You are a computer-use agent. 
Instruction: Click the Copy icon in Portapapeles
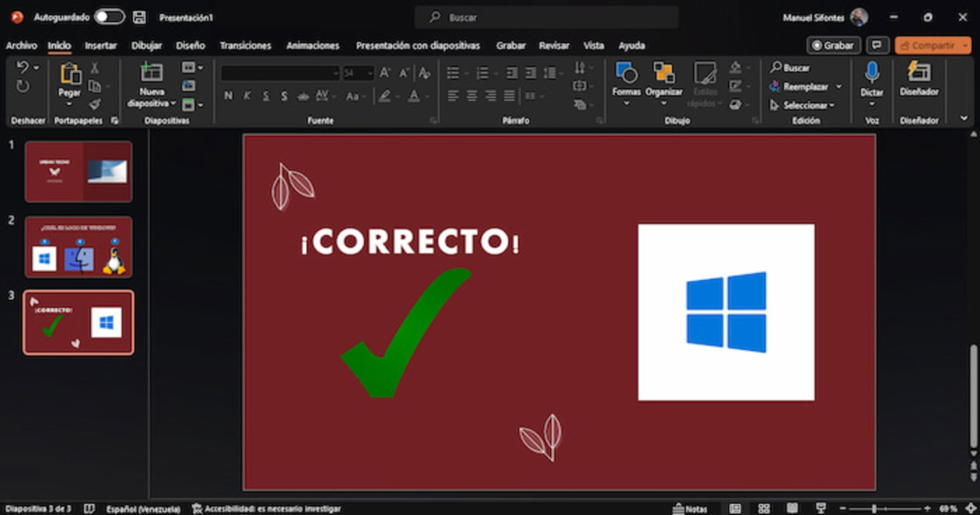pos(94,86)
